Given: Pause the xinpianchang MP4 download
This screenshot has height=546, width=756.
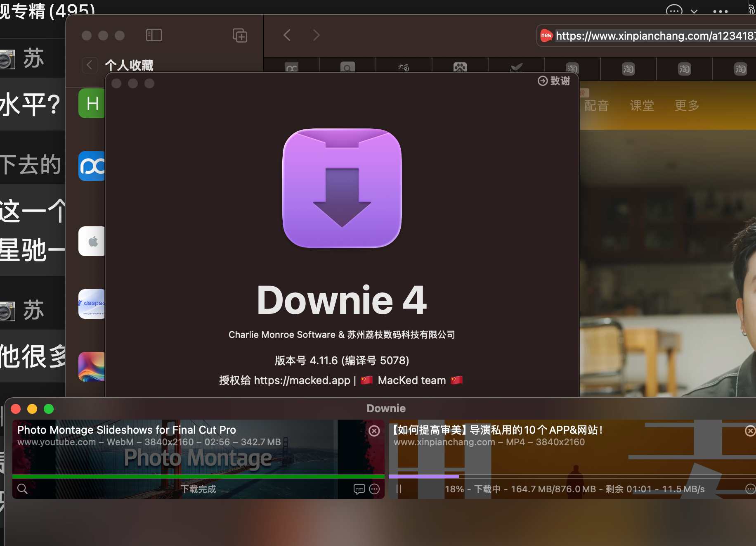Looking at the screenshot, I should tap(399, 489).
